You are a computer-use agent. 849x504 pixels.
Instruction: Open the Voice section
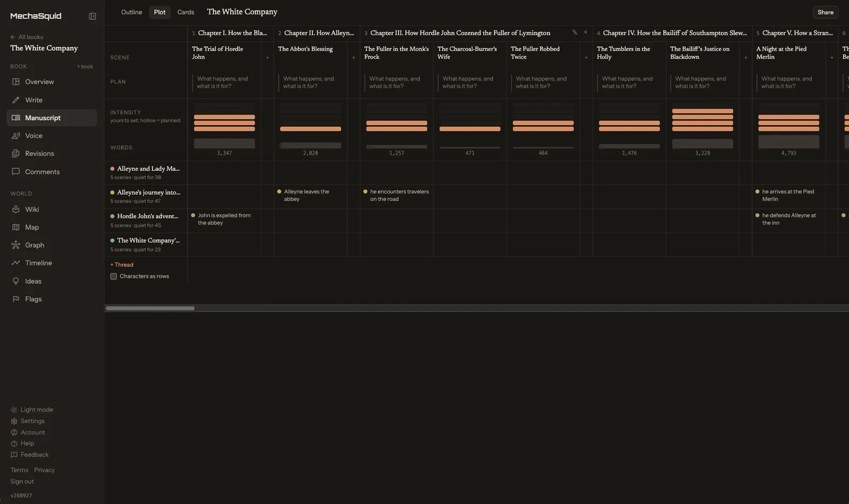51,136
